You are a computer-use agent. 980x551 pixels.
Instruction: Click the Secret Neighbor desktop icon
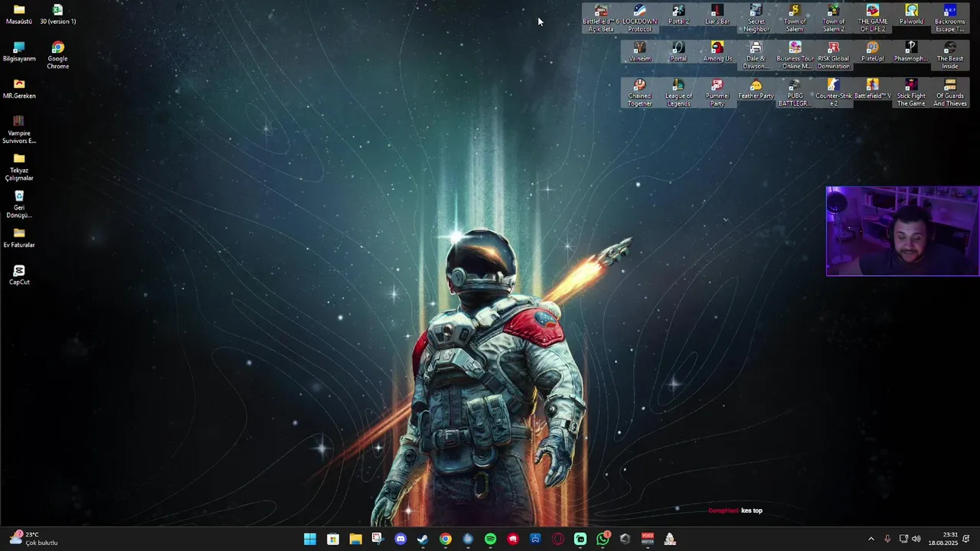pyautogui.click(x=756, y=18)
